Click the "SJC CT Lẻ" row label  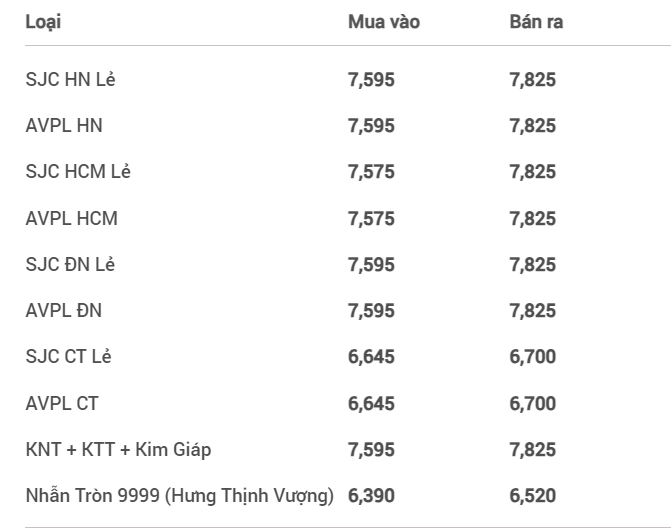point(70,356)
